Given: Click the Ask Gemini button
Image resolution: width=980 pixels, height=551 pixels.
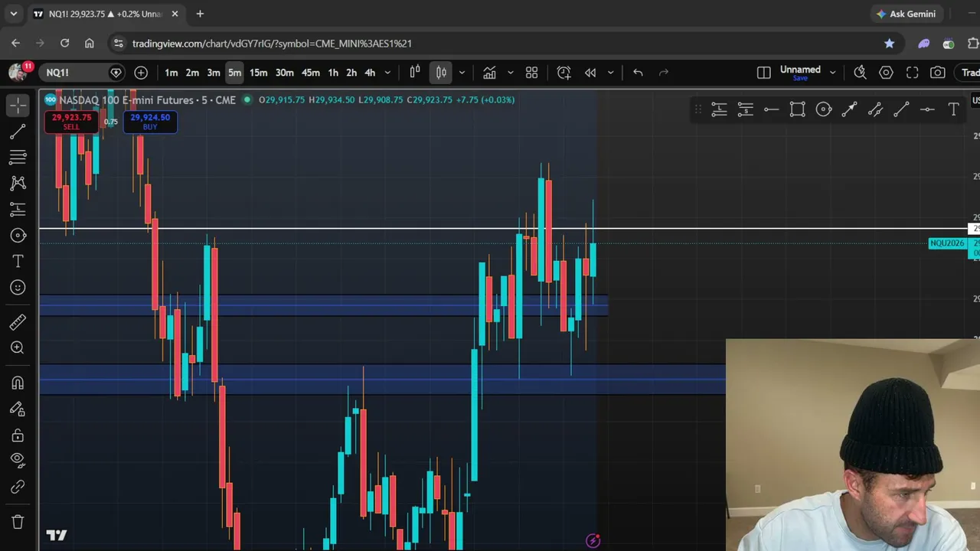Looking at the screenshot, I should [906, 14].
